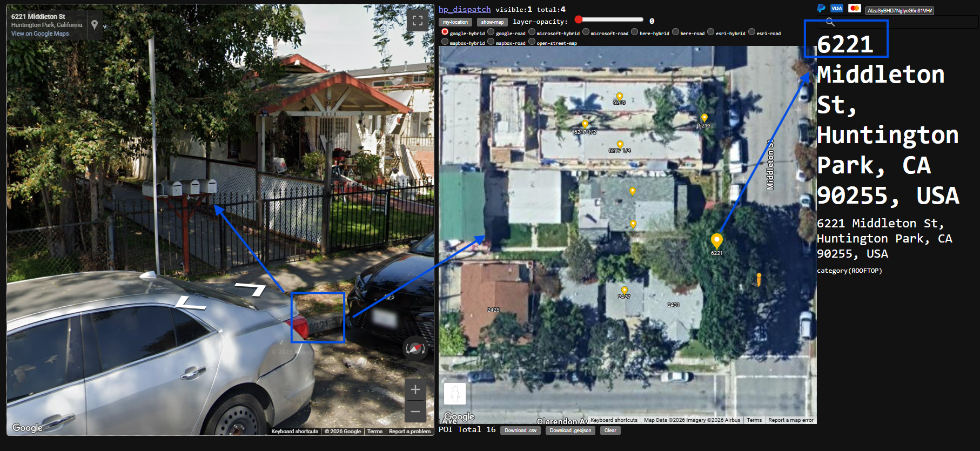Viewport: 980px width, 451px height.
Task: Click the show-map button
Action: coord(492,22)
